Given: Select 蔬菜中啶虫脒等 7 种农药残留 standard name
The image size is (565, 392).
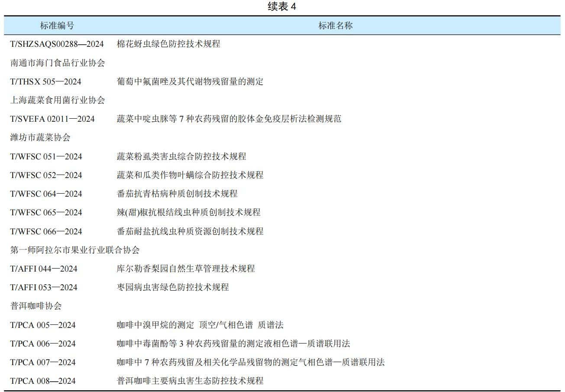Looking at the screenshot, I should (x=229, y=119).
